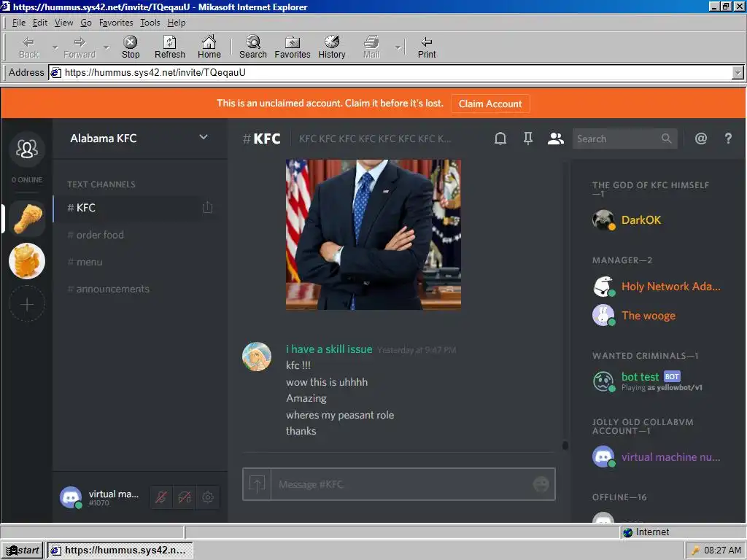Click the KFC channel invite icon
This screenshot has height=560, width=747.
pos(207,207)
